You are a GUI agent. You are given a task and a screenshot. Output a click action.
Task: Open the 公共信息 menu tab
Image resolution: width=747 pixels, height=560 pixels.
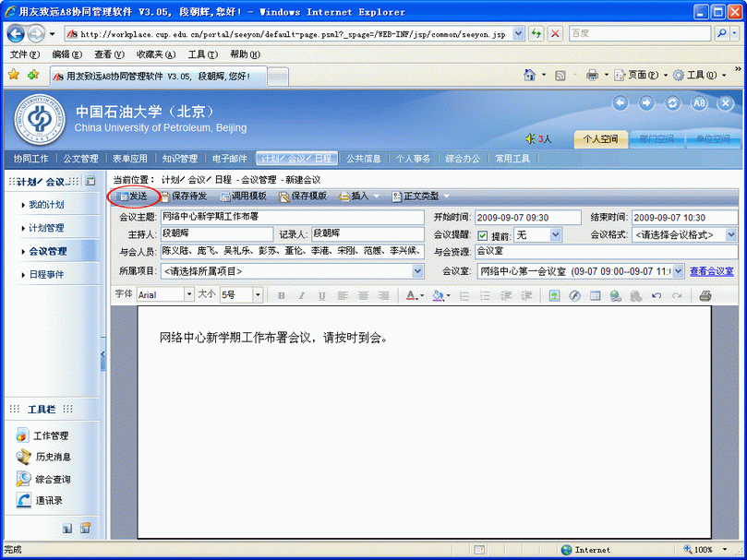coord(364,159)
